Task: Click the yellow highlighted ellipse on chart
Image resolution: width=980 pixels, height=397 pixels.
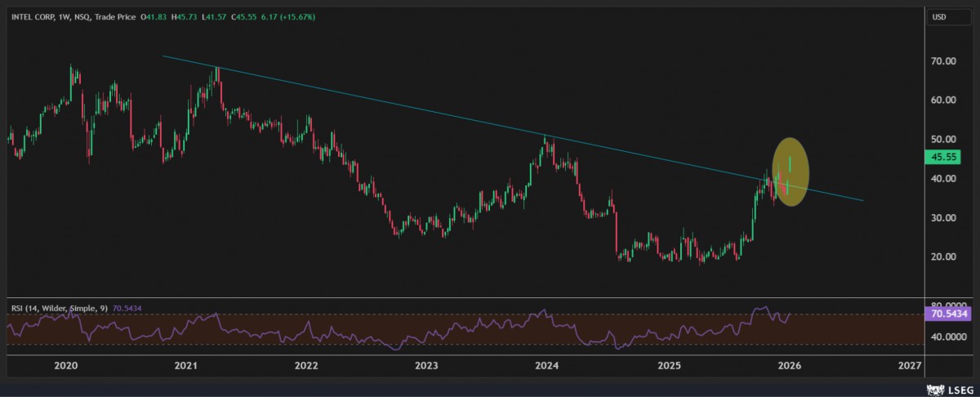Action: coord(791,172)
